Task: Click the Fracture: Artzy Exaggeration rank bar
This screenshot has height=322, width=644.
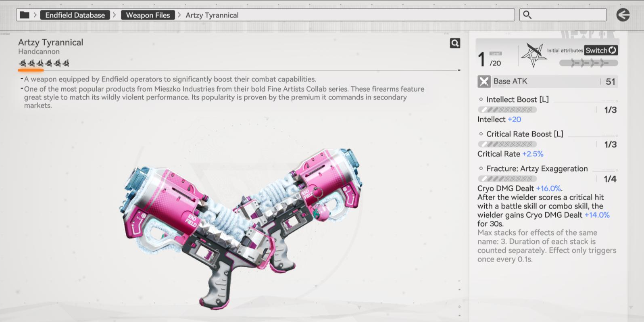Action: (x=507, y=179)
